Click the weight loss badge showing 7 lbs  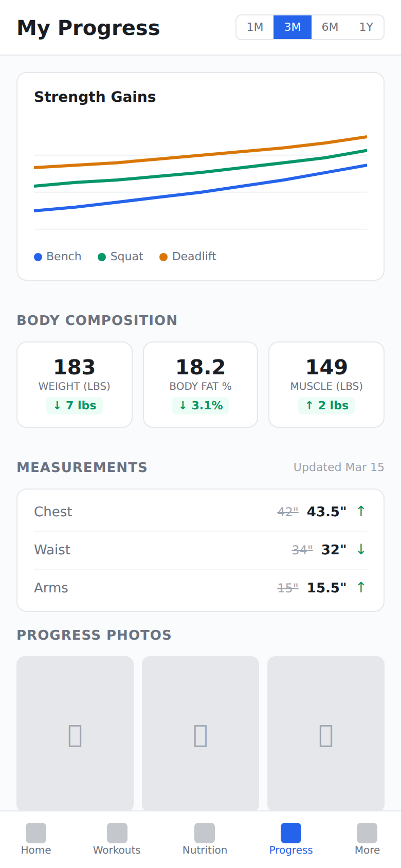[74, 405]
